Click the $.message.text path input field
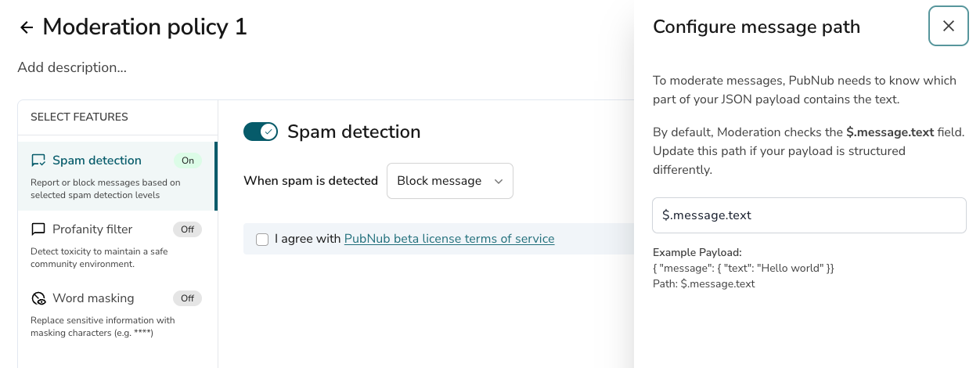Viewport: 980px width, 368px height. click(809, 215)
